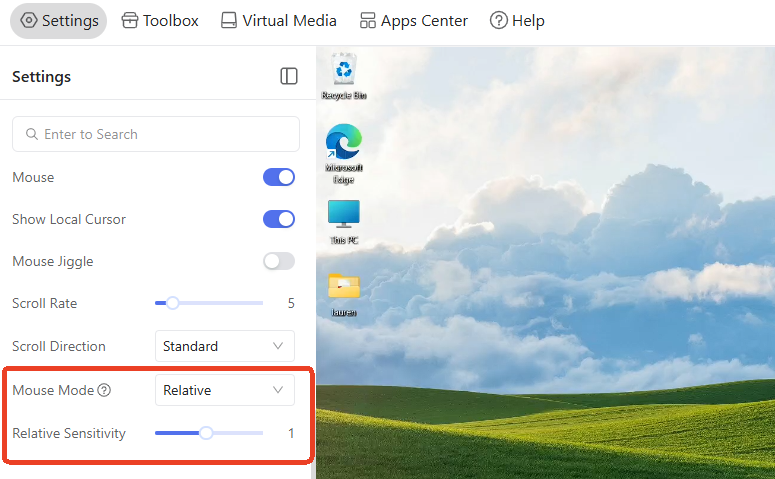775x479 pixels.
Task: Open the Scroll Direction dropdown
Action: coord(225,346)
